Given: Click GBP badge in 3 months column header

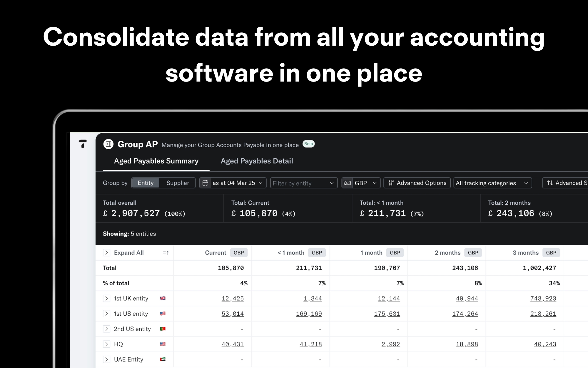Looking at the screenshot, I should (551, 253).
